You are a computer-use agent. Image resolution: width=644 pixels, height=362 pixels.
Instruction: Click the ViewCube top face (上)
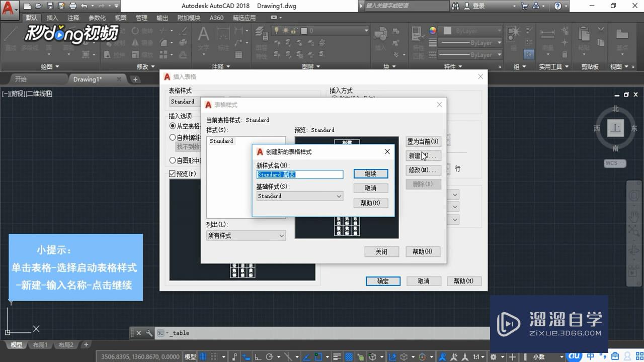click(615, 128)
